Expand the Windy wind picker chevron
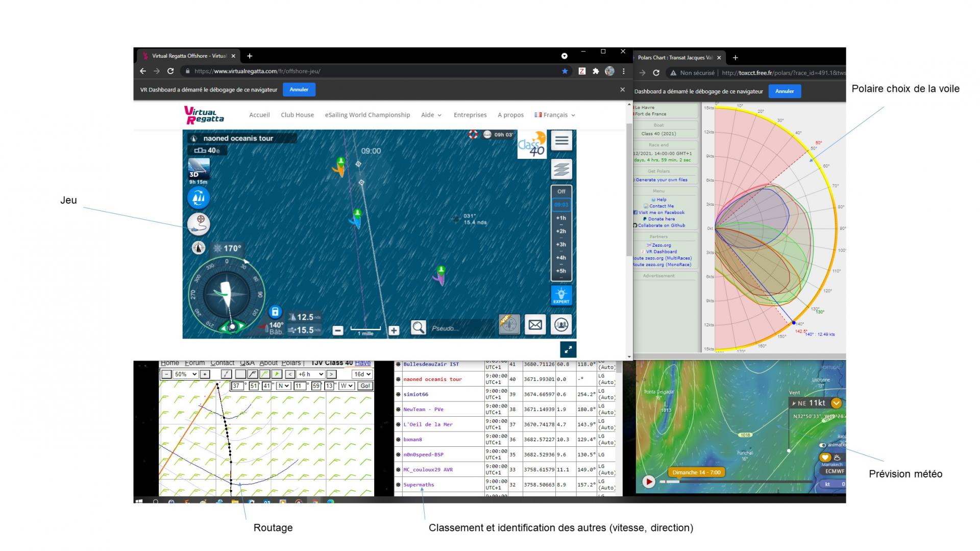The width and height of the screenshot is (980, 551). coord(836,403)
